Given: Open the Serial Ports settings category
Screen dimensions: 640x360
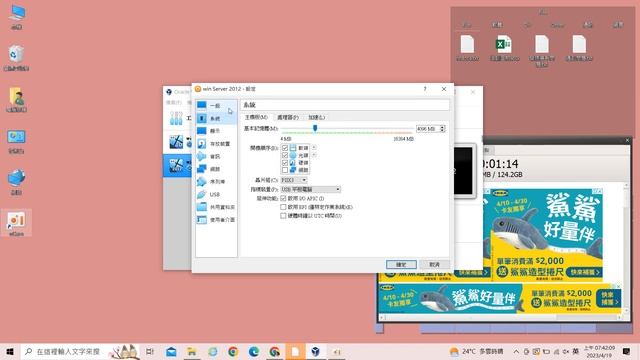Looking at the screenshot, I should [x=216, y=182].
